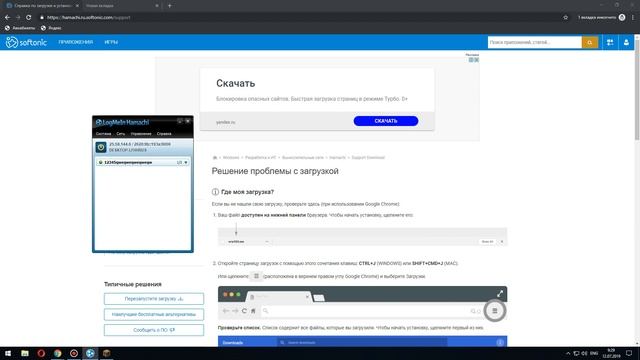Click the softonic URL in the address bar

[x=89, y=18]
